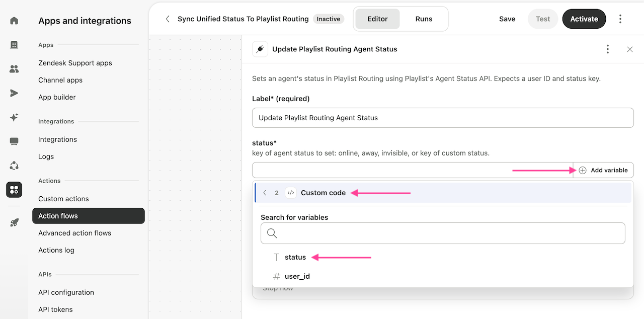Activate the action flow
Viewport: 644px width, 319px height.
(x=584, y=19)
